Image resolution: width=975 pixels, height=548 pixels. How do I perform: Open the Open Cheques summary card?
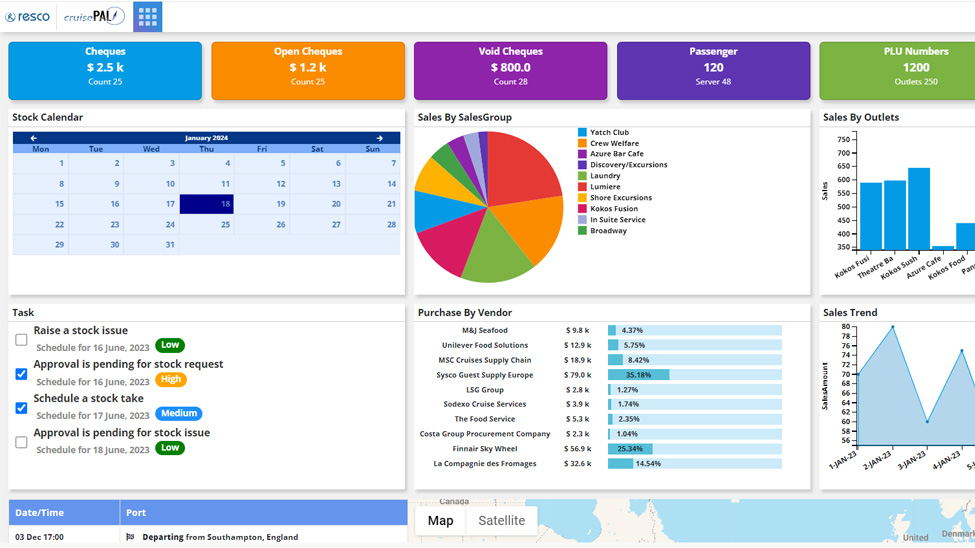(x=308, y=70)
